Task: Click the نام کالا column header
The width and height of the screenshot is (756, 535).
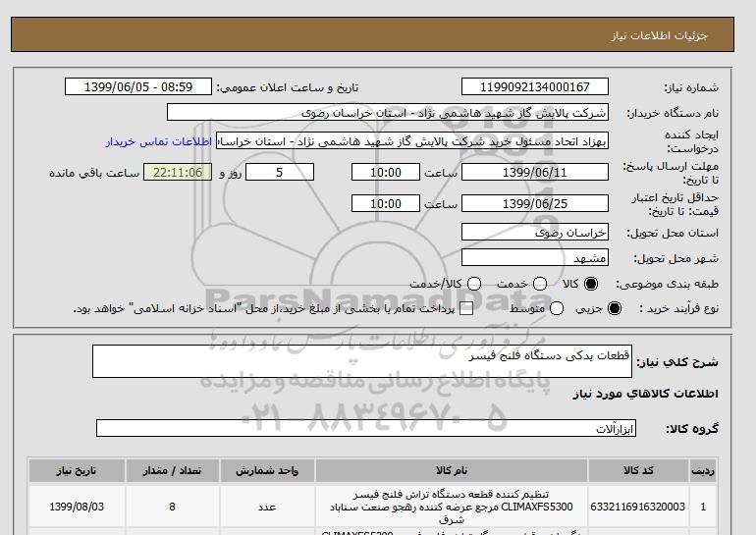Action: [452, 470]
